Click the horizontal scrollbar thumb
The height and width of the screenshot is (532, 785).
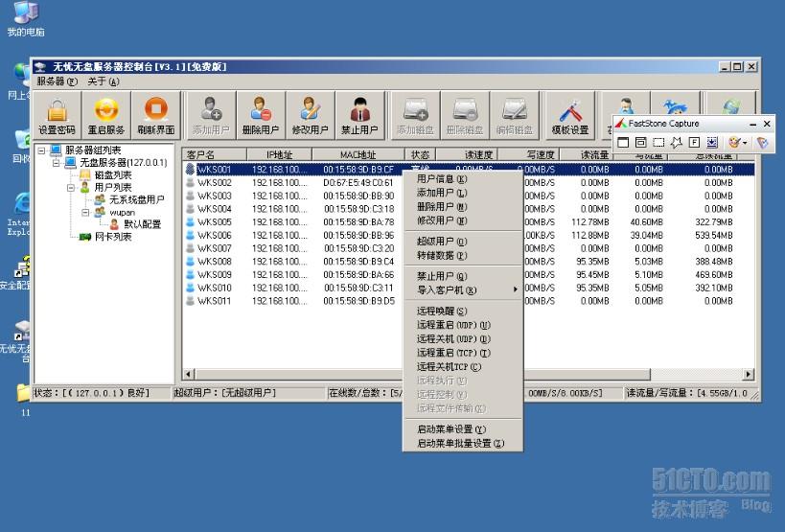pyautogui.click(x=423, y=374)
